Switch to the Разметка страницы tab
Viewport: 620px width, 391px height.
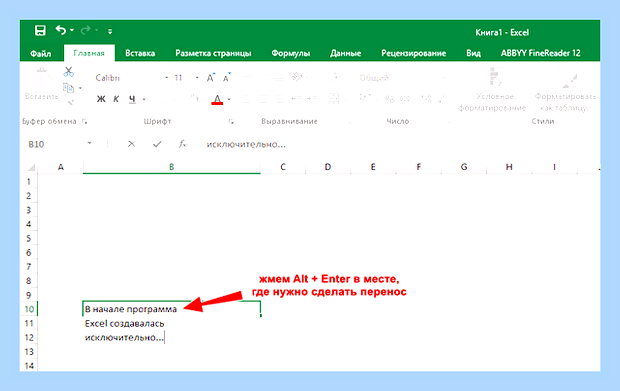[213, 53]
